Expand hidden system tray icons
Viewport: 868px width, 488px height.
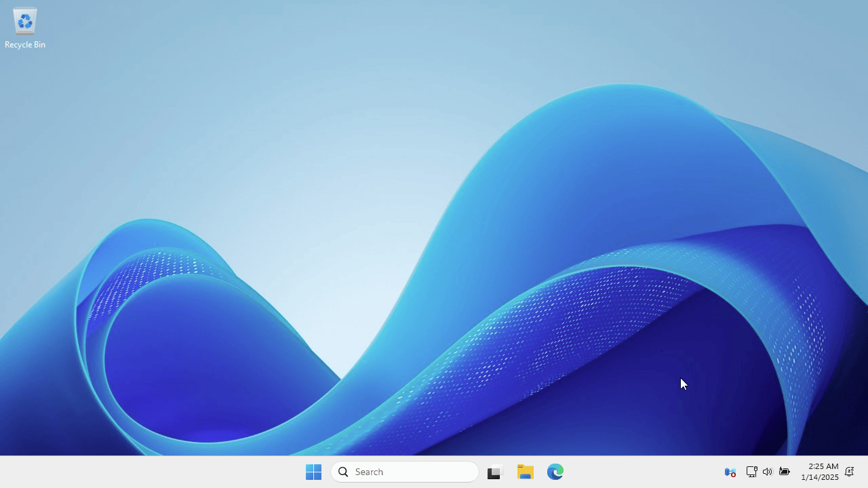[730, 471]
